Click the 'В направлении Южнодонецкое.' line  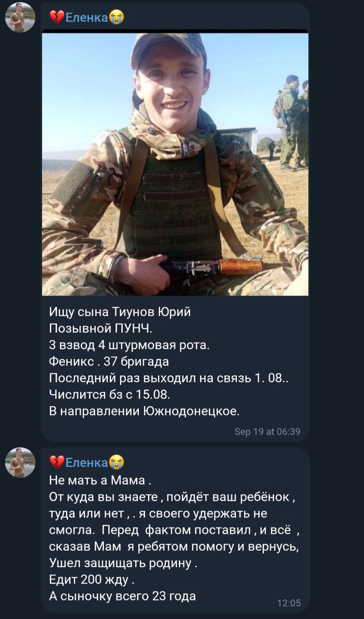(x=145, y=412)
